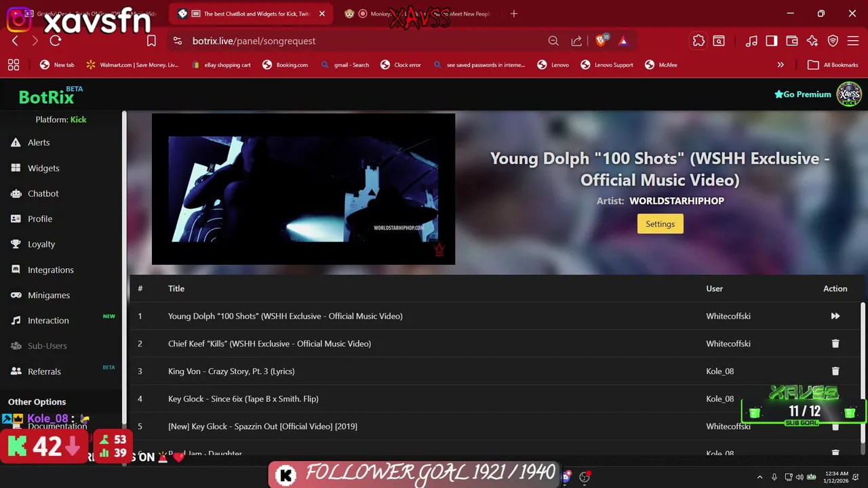The width and height of the screenshot is (868, 488).
Task: Click "Key Glock - Since 6ix" title
Action: [x=243, y=399]
